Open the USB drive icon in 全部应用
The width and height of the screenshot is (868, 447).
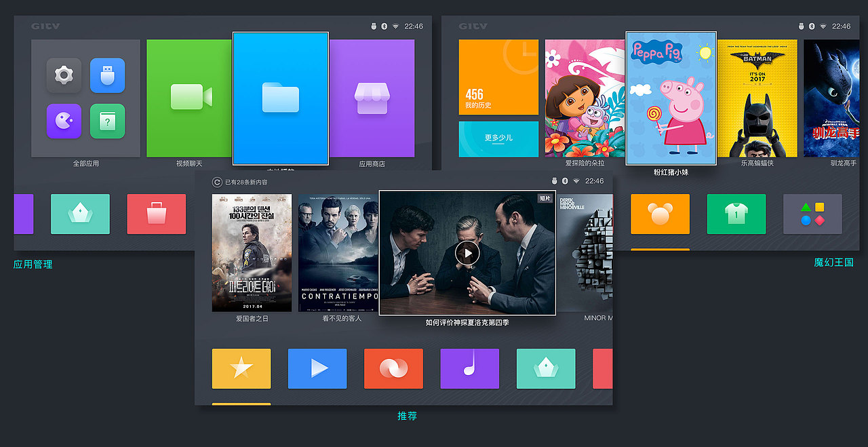[107, 75]
